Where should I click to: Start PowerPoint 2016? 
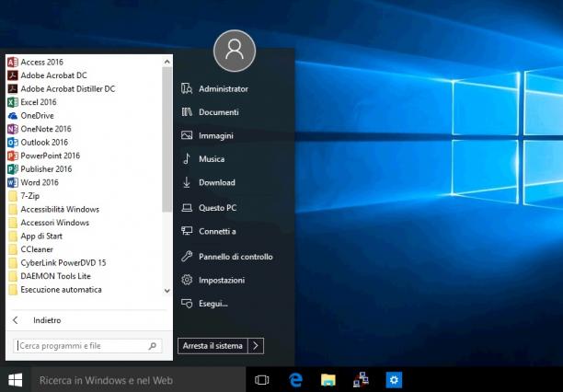[43, 156]
